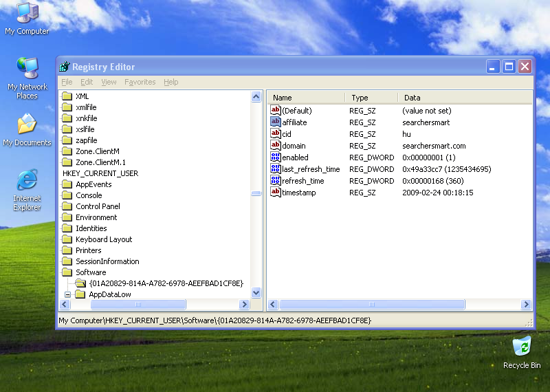
Task: Launch Internet Explorer desktop icon
Action: 27,190
